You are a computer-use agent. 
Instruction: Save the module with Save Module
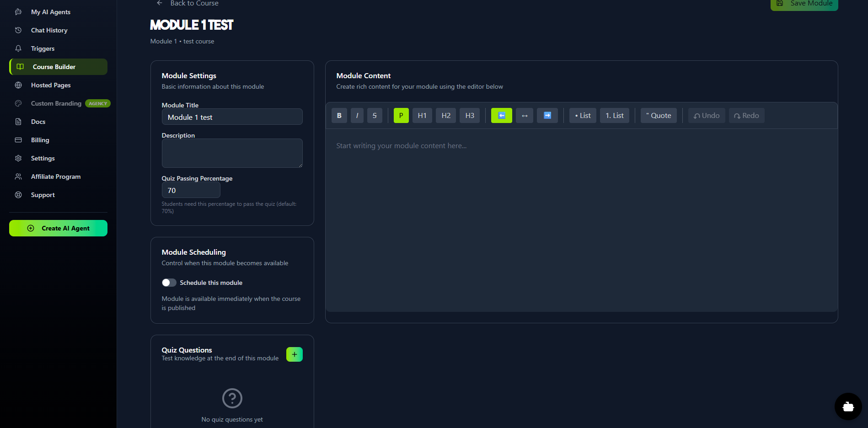point(804,4)
